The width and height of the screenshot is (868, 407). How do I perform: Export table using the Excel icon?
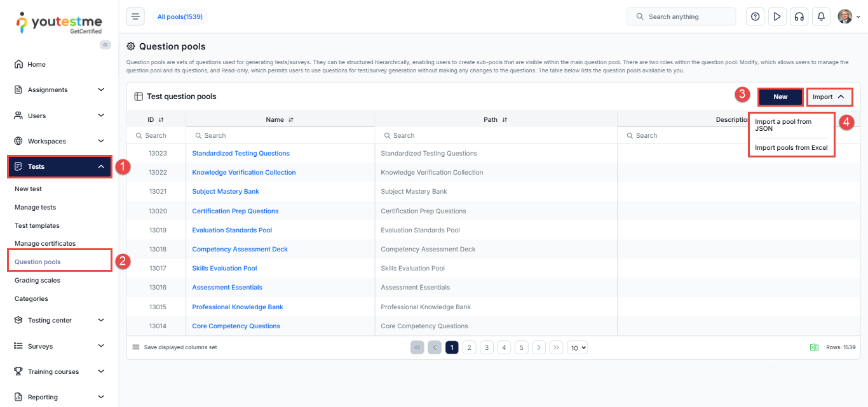[x=813, y=347]
